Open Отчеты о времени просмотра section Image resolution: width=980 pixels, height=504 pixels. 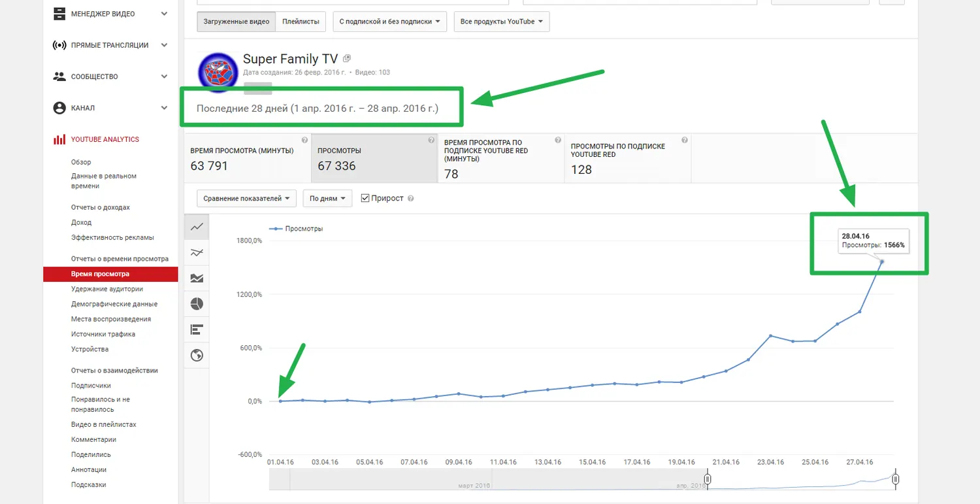point(120,259)
